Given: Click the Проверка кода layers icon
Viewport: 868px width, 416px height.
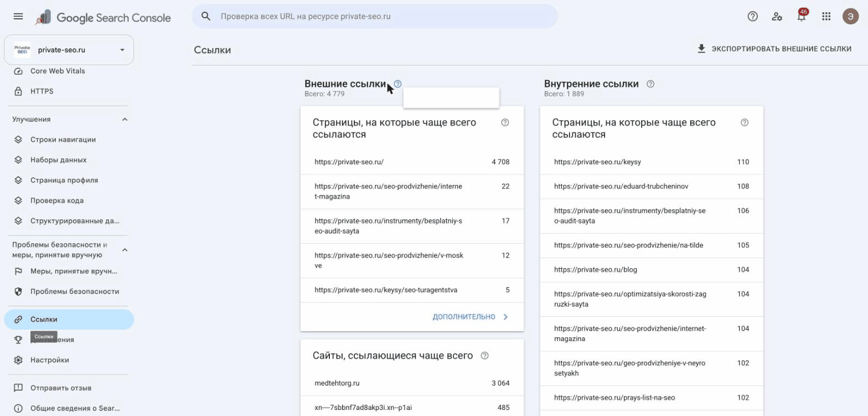Looking at the screenshot, I should coord(18,201).
